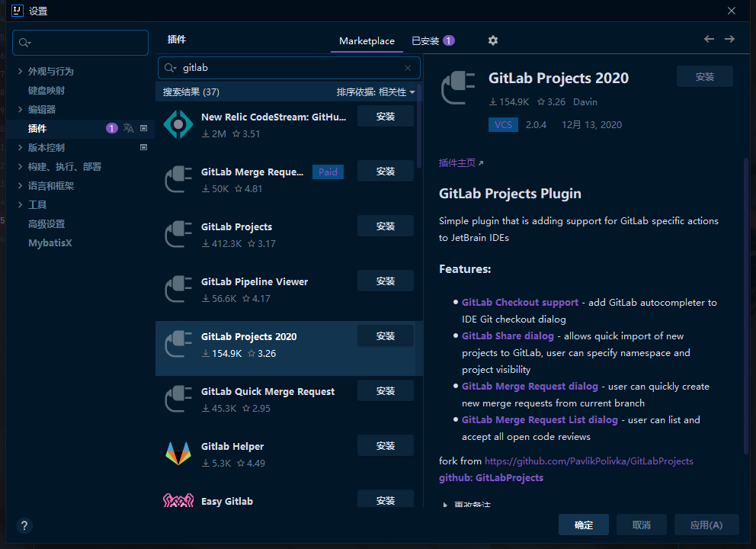Click the GitLab Projects plugin icon

tap(178, 234)
